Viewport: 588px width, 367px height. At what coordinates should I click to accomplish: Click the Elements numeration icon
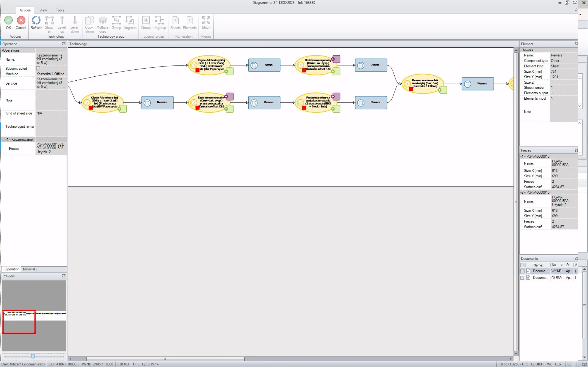click(x=190, y=21)
